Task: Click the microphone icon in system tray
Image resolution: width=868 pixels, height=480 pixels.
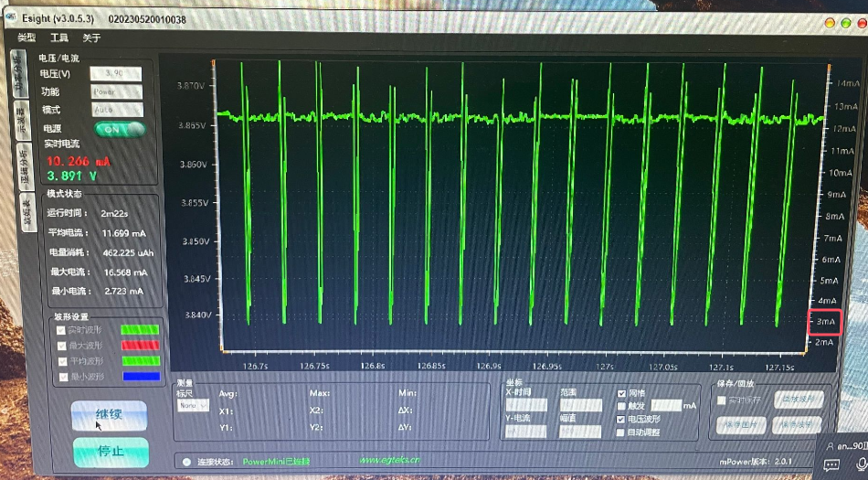Action: pyautogui.click(x=861, y=465)
